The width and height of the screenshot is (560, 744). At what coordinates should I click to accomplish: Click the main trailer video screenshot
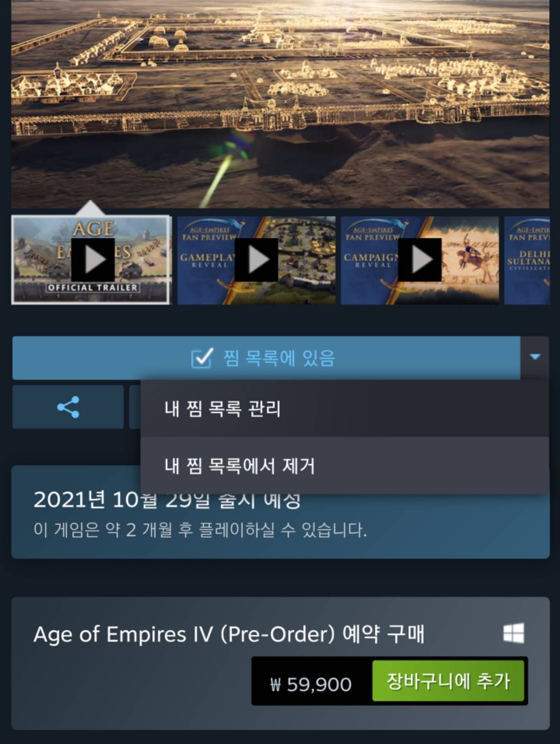pos(280,104)
